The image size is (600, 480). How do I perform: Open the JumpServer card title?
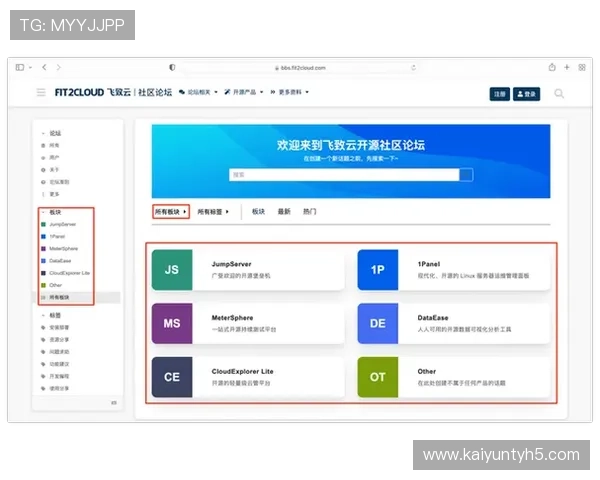tap(232, 264)
